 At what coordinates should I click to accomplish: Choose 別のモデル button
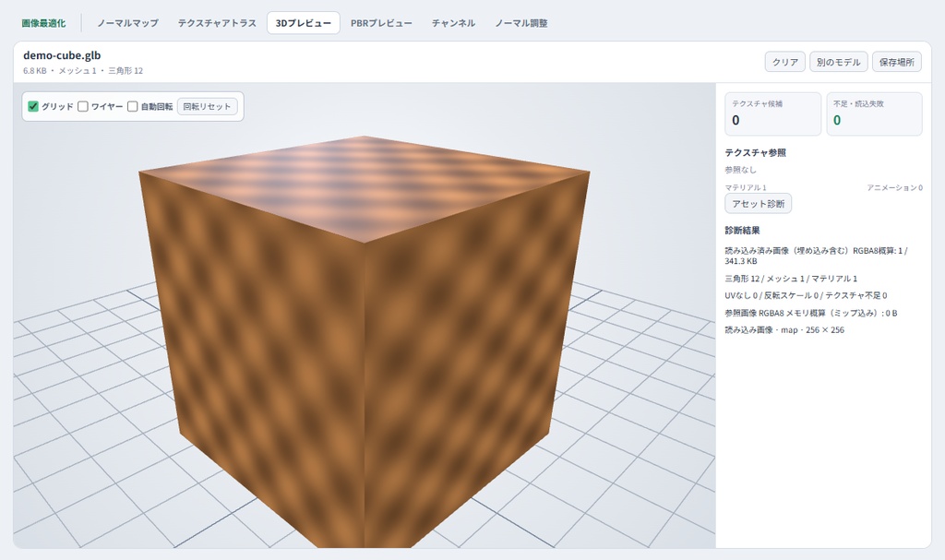(838, 62)
